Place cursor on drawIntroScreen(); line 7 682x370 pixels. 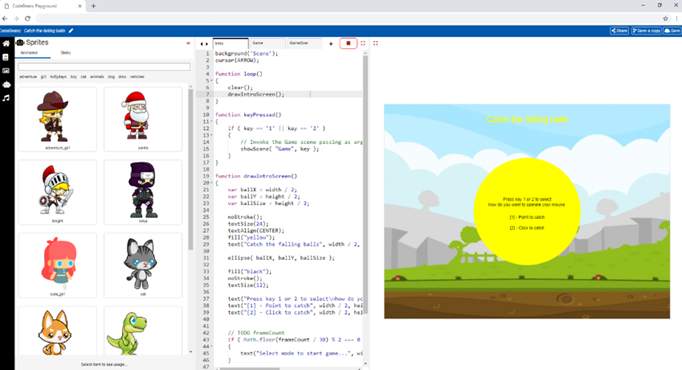click(256, 94)
